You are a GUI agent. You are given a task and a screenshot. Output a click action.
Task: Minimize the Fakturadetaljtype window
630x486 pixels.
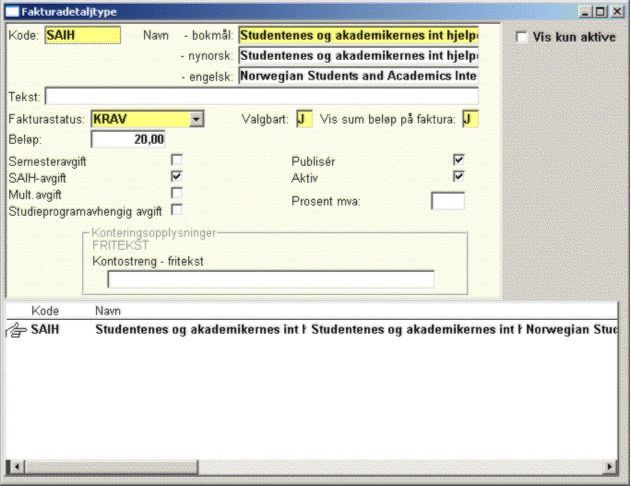tap(585, 12)
